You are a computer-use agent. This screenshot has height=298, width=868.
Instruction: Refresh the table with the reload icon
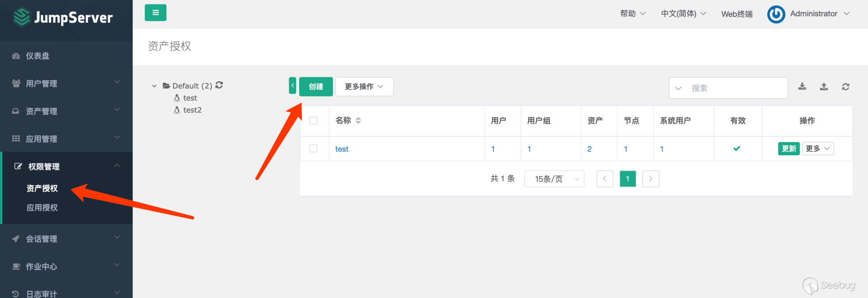845,86
